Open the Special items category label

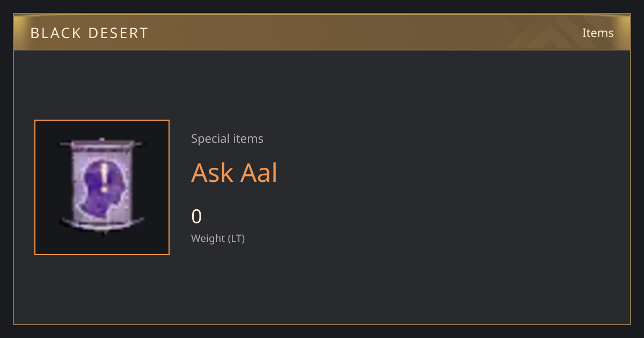[x=227, y=138]
